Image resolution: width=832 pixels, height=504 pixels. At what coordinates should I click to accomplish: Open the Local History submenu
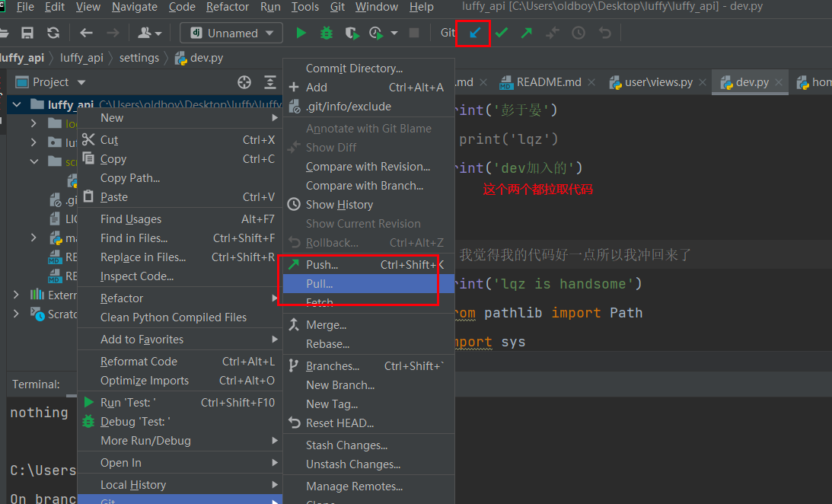(x=180, y=485)
